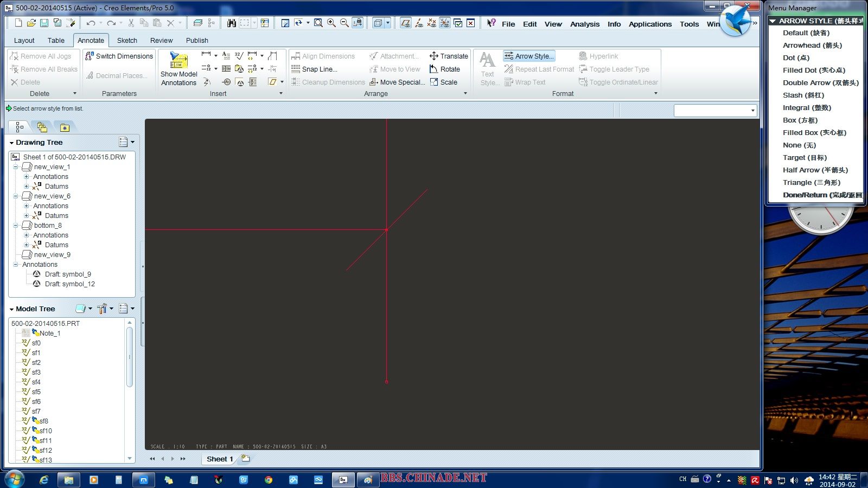Click the Zoom Out magnifier icon
Screen dimensions: 868x488
344,23
